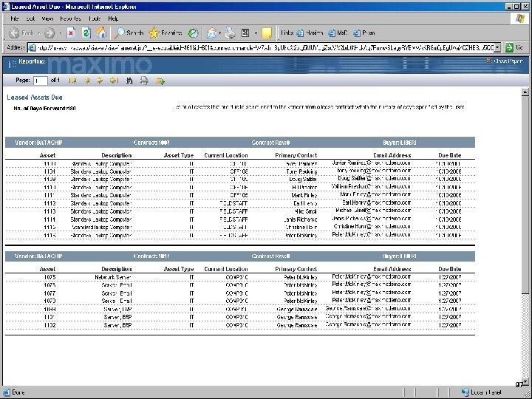532x399 pixels.
Task: Open the Tools menu
Action: (x=95, y=18)
